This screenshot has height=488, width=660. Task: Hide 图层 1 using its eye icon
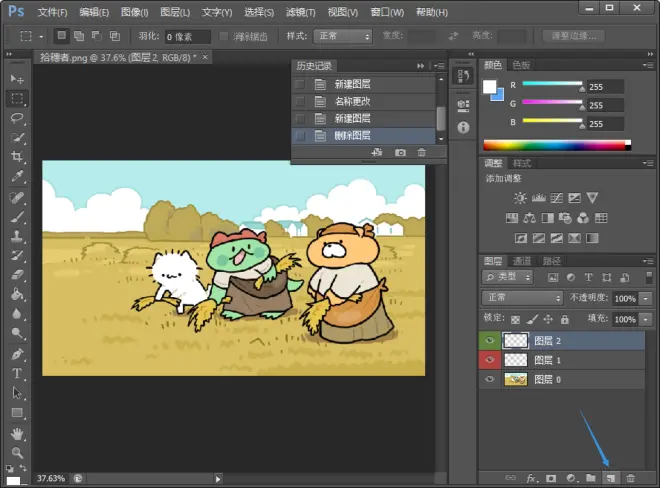490,360
